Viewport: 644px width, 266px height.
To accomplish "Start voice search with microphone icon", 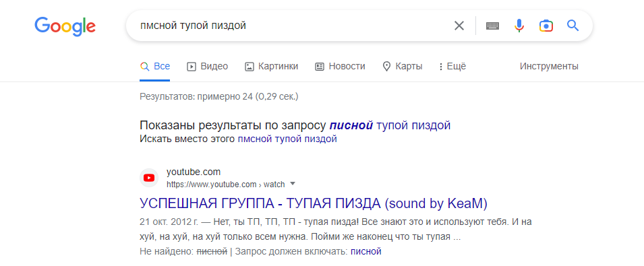I will [519, 26].
